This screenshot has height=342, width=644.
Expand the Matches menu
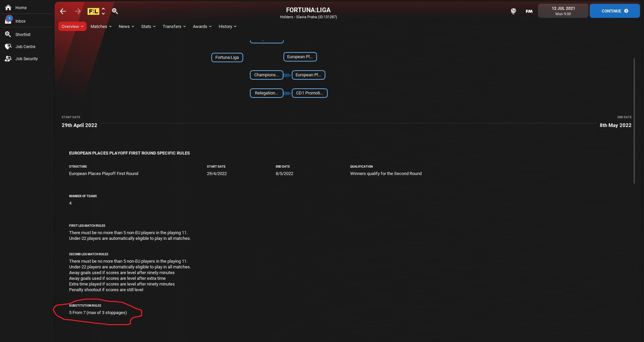pyautogui.click(x=101, y=26)
